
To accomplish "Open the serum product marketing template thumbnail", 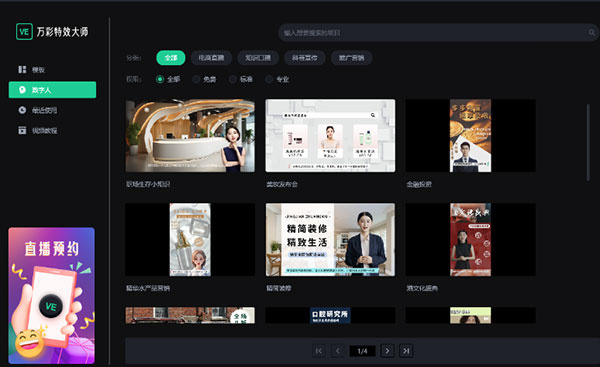I will pyautogui.click(x=190, y=240).
